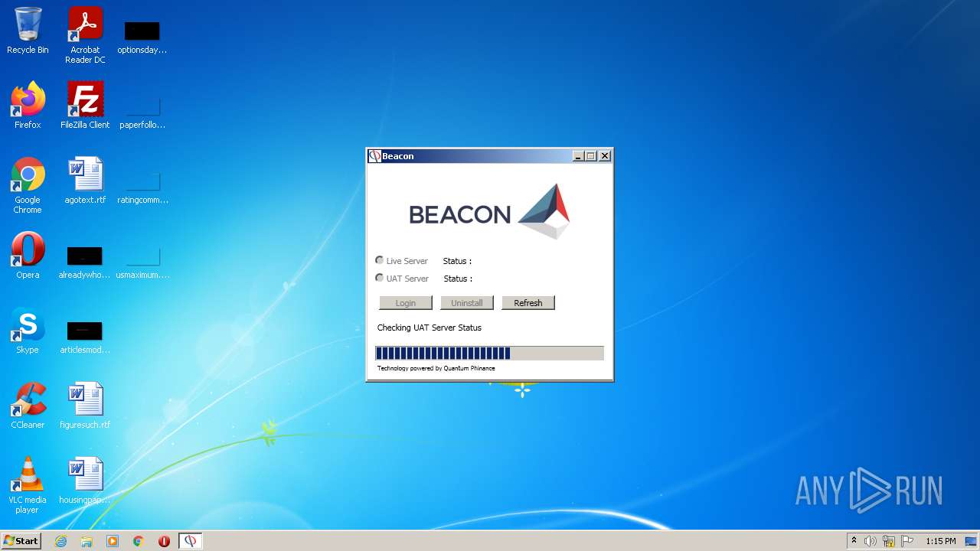The image size is (980, 551).
Task: Click the Beacon title bar icon
Action: pos(375,156)
